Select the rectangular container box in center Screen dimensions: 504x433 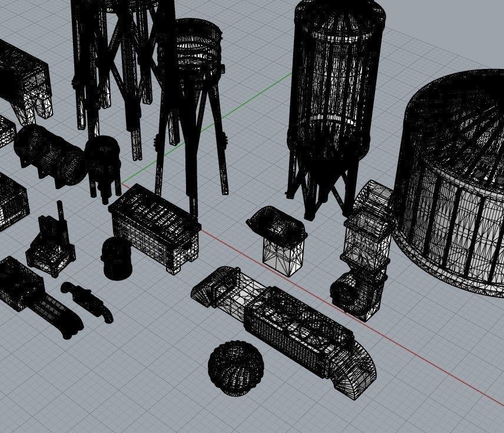click(x=154, y=229)
